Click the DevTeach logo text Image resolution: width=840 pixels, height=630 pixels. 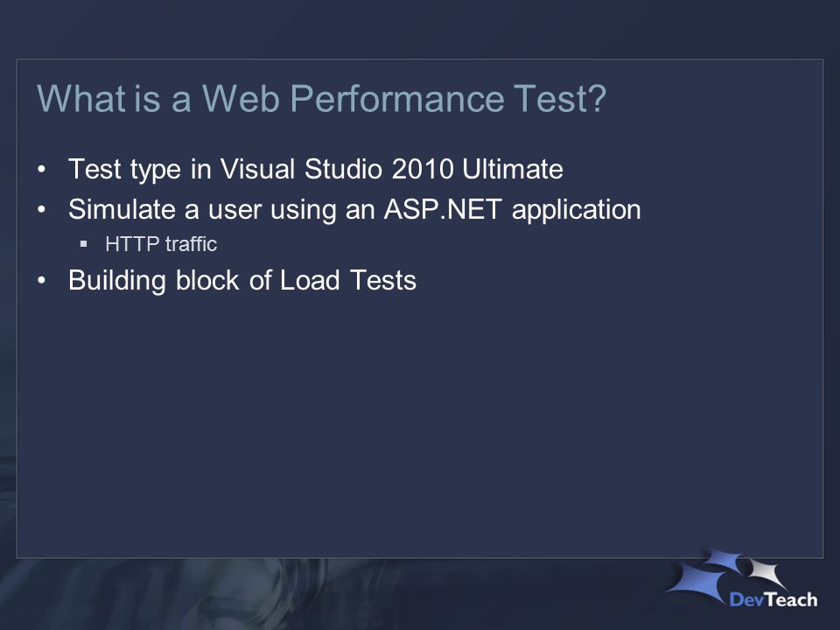click(773, 598)
